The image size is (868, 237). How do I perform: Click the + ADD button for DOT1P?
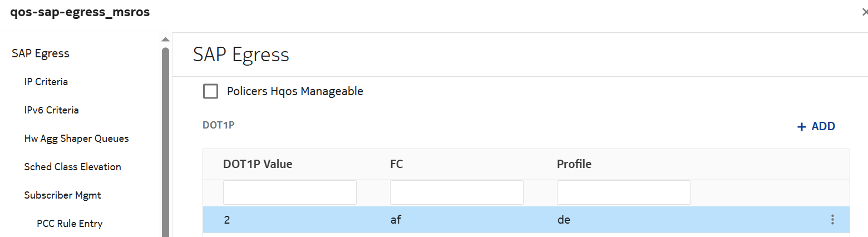pyautogui.click(x=816, y=127)
